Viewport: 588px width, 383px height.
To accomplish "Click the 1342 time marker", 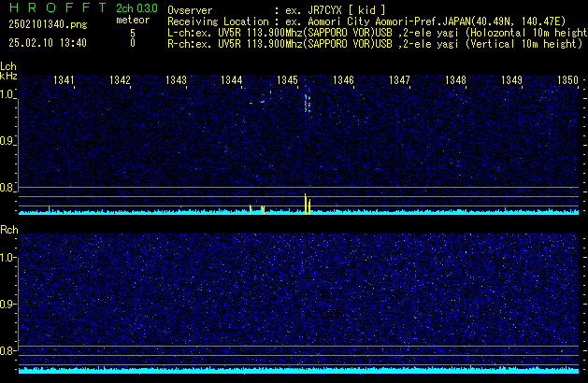I will click(120, 80).
